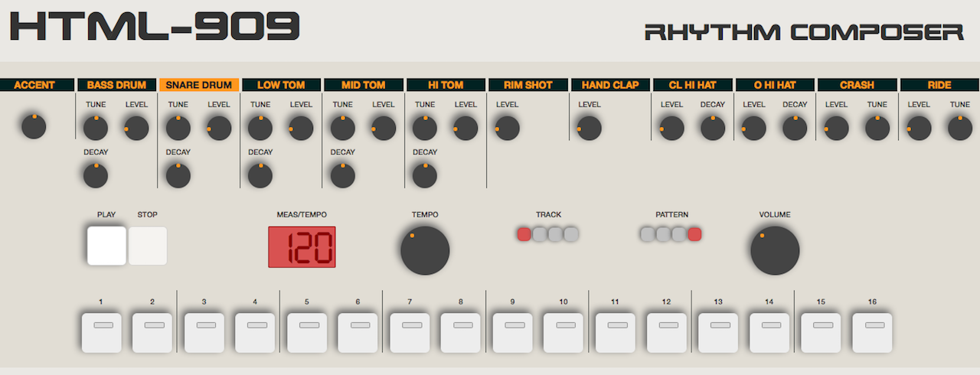This screenshot has width=980, height=375.
Task: Toggle step 13 pad
Action: click(x=718, y=333)
